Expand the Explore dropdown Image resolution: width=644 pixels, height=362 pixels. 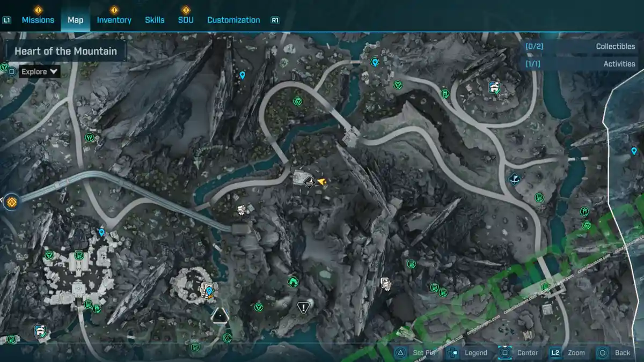(40, 71)
